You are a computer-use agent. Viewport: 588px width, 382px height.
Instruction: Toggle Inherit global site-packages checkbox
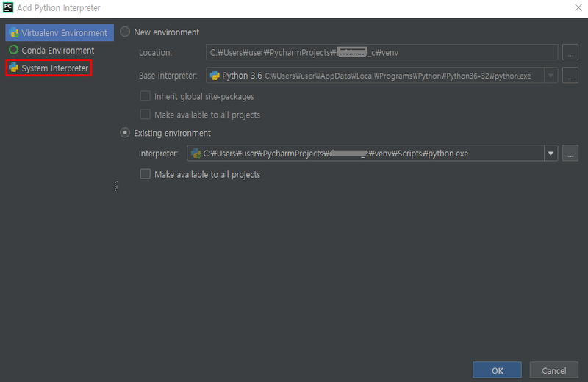pos(145,96)
